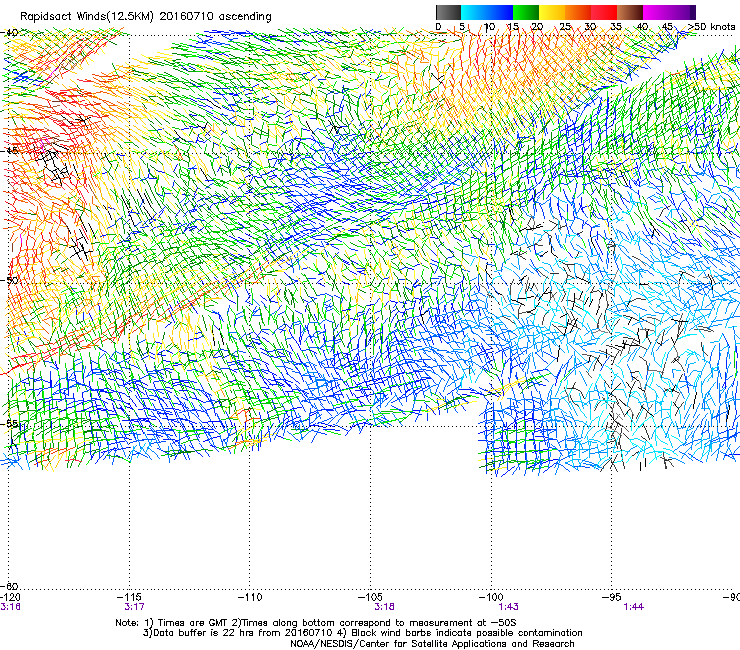The image size is (740, 650).
Task: Click the purple '3:17' pass time label
Action: 134,607
